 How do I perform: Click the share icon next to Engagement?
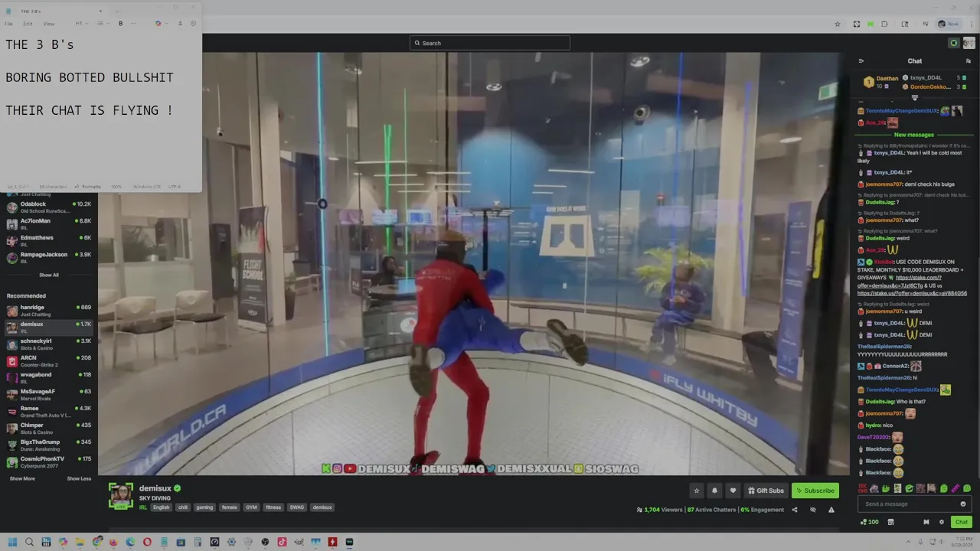(794, 510)
